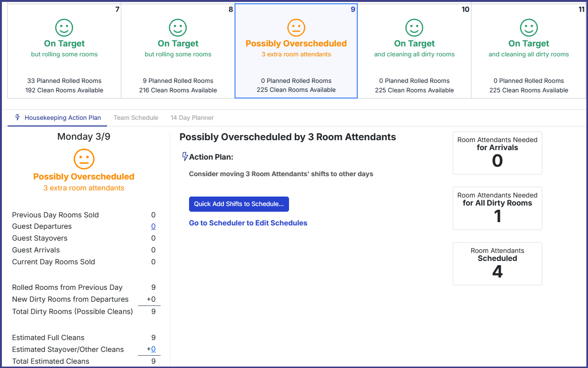Click the green smiley icon on day 10
The height and width of the screenshot is (368, 588).
point(414,27)
